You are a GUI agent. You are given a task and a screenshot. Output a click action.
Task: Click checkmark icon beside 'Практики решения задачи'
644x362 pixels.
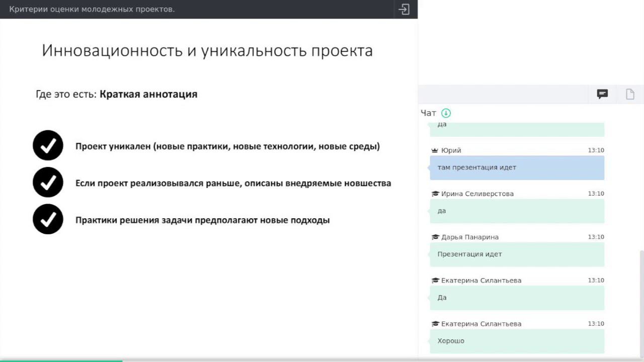point(48,219)
